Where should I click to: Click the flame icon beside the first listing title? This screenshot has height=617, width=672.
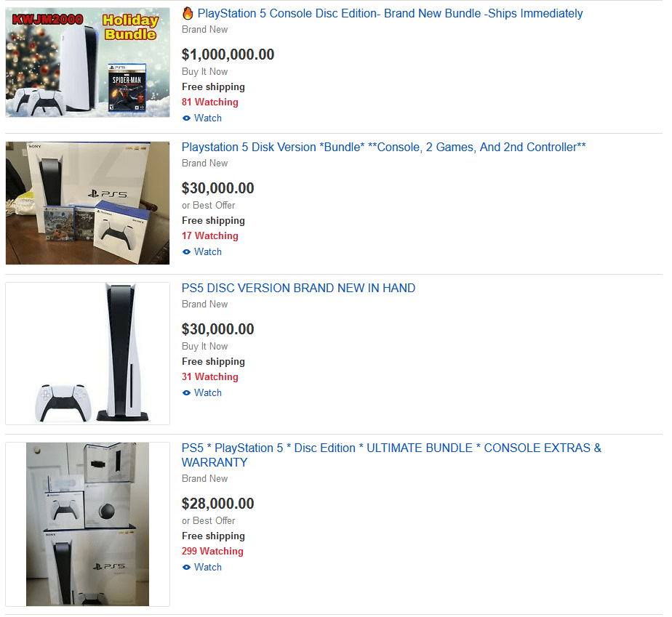pyautogui.click(x=188, y=13)
